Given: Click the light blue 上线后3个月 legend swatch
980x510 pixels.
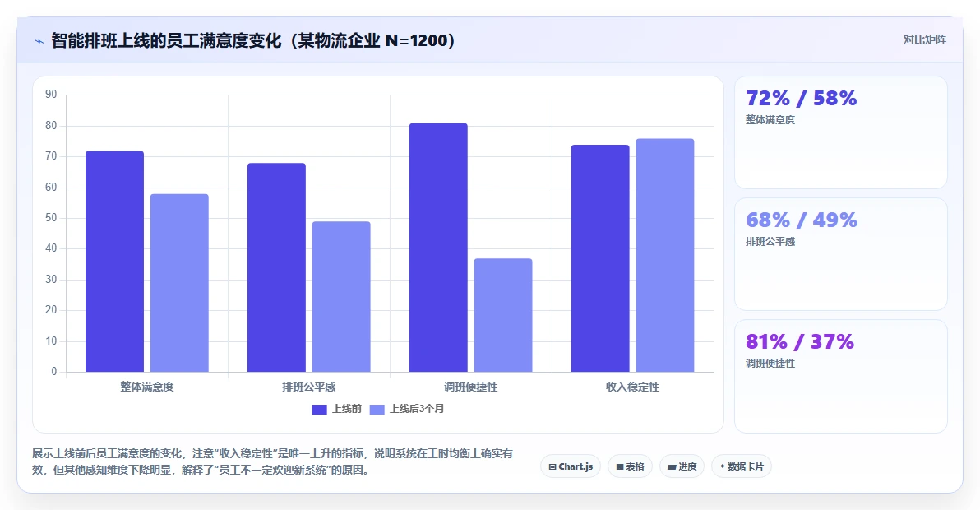Looking at the screenshot, I should (x=377, y=410).
